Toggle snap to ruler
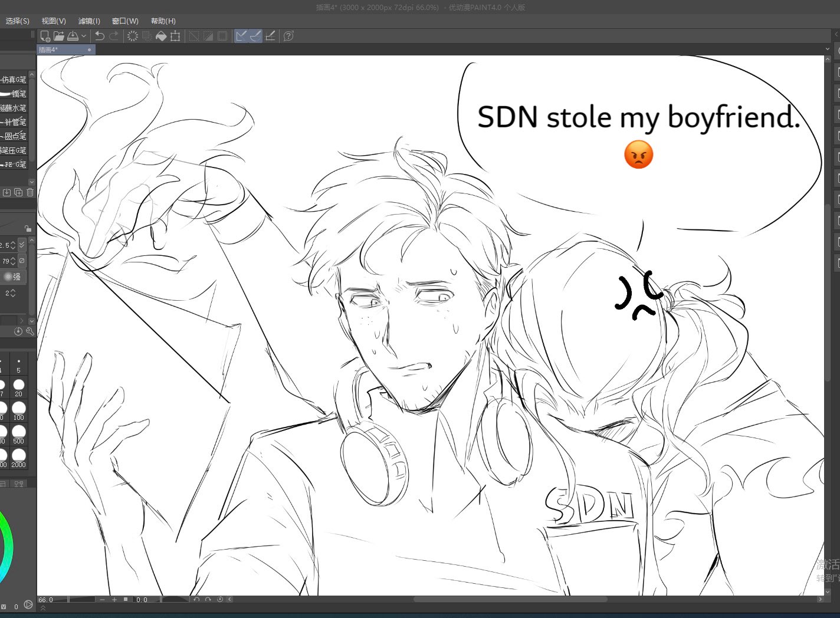This screenshot has width=840, height=618. [x=241, y=36]
